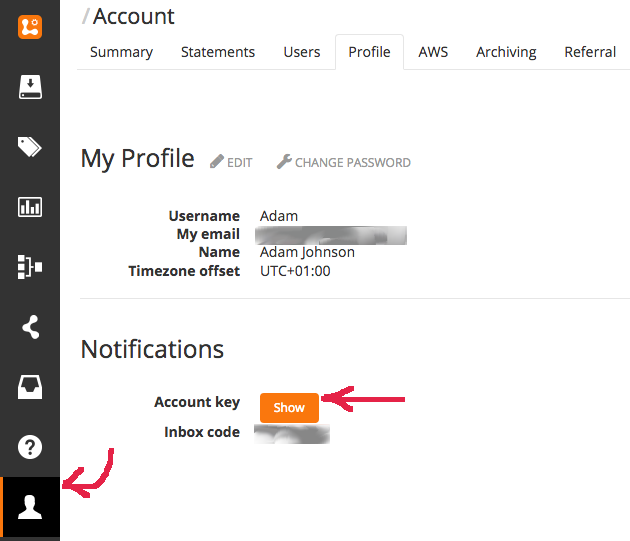Click the username value Adam
The width and height of the screenshot is (630, 541).
(x=279, y=216)
